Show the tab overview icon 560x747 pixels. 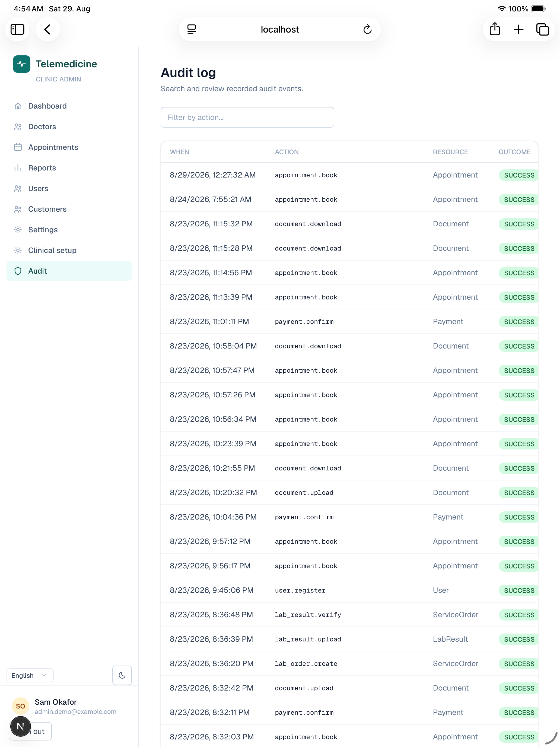tap(542, 29)
